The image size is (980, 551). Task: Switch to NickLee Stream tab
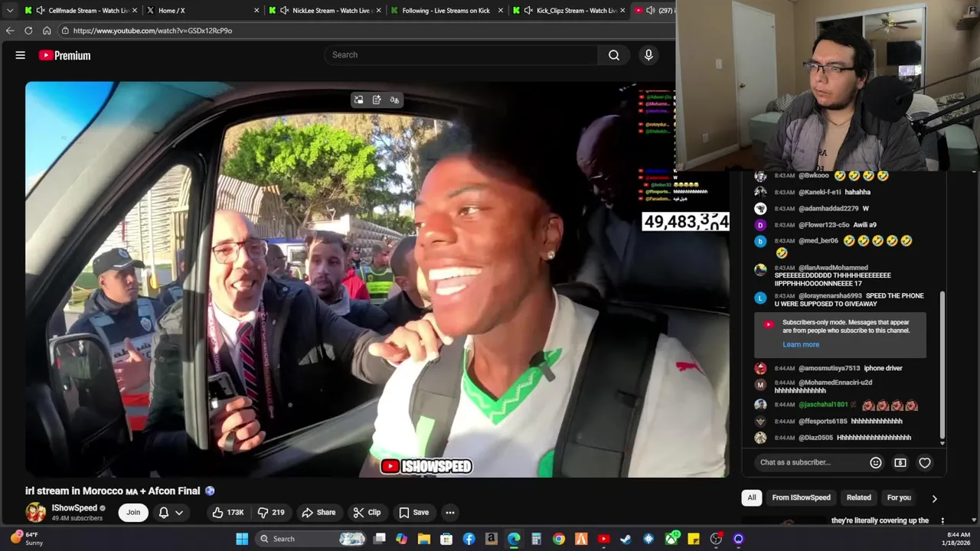(x=325, y=10)
